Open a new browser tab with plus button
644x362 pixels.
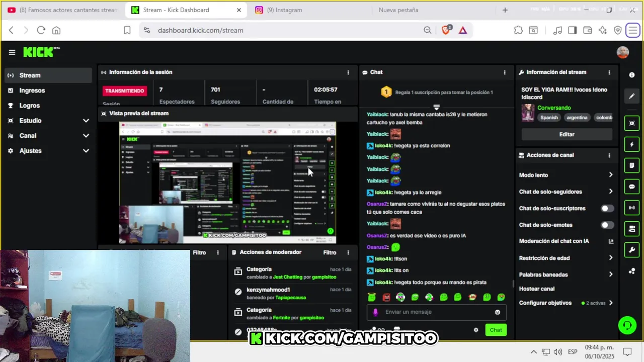tap(505, 10)
